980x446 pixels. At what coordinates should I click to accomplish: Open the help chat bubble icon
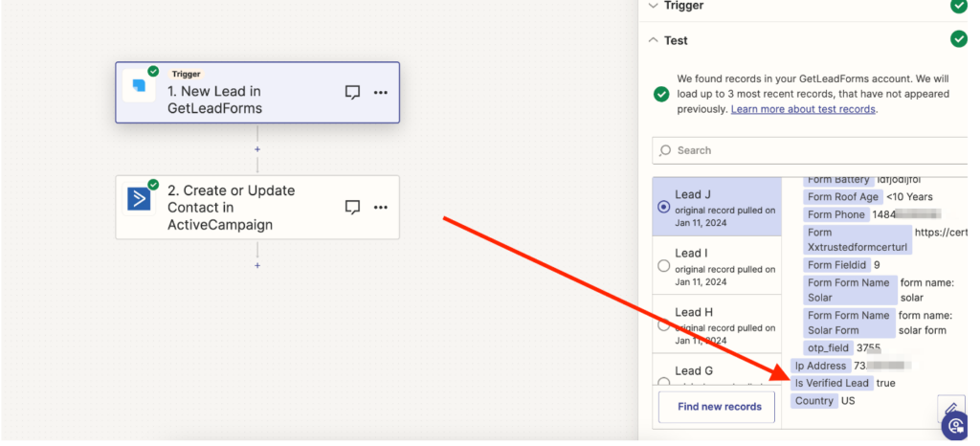[955, 426]
